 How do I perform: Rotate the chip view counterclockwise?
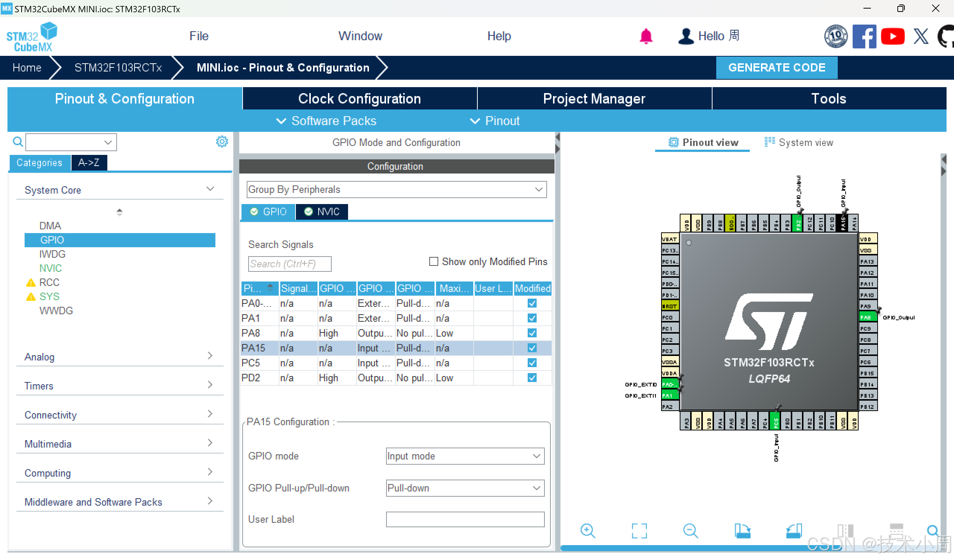(x=793, y=531)
